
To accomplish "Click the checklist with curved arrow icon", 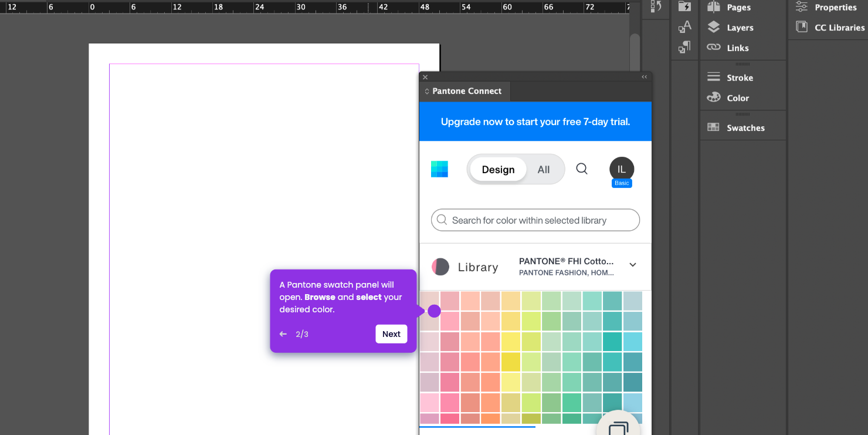I will (656, 6).
